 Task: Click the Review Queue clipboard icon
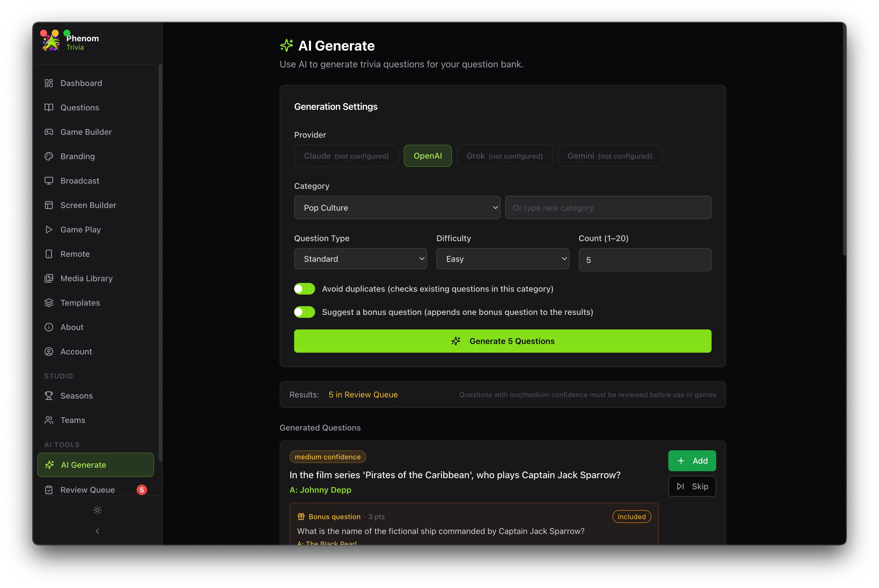tap(49, 490)
